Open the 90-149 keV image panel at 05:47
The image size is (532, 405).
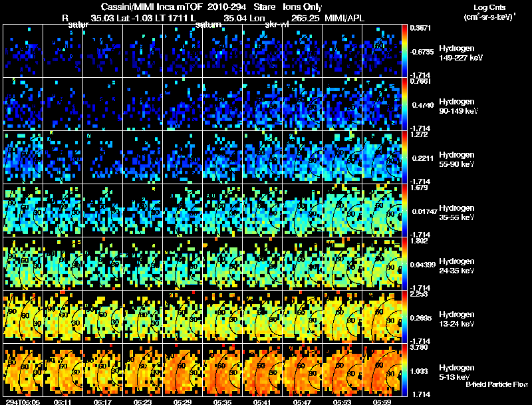tap(302, 104)
